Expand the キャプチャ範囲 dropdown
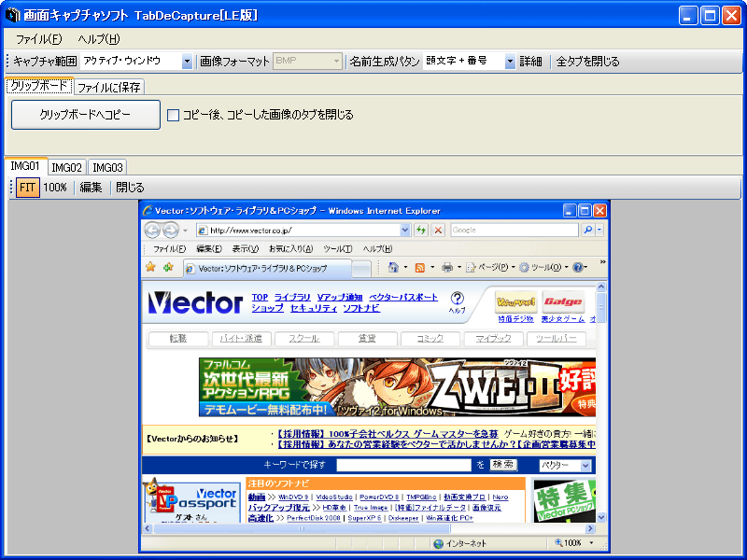This screenshot has width=747, height=560. (187, 61)
